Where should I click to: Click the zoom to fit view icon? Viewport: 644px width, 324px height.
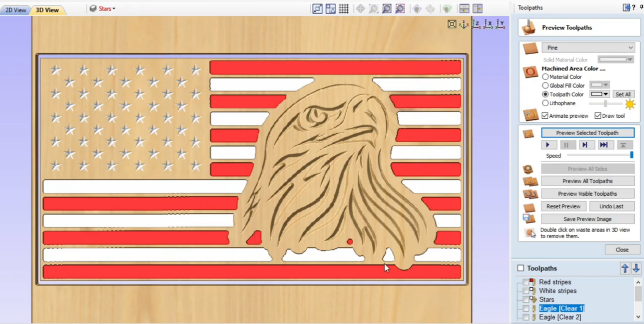pyautogui.click(x=452, y=24)
